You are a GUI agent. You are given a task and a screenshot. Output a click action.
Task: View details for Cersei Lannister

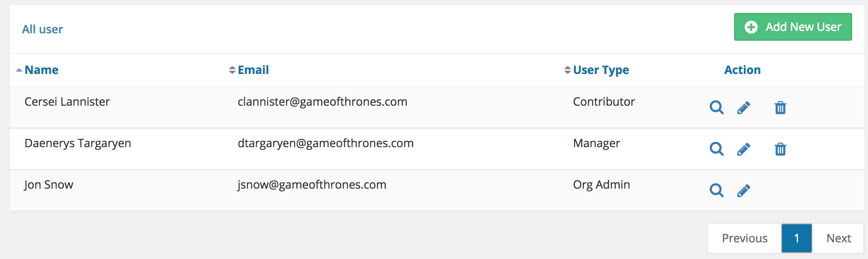coord(716,107)
